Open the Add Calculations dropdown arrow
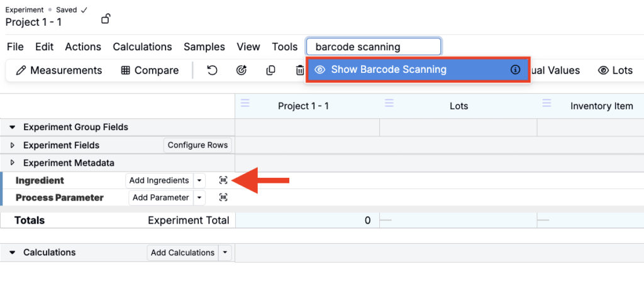Viewport: 644px width, 301px height. [x=225, y=253]
